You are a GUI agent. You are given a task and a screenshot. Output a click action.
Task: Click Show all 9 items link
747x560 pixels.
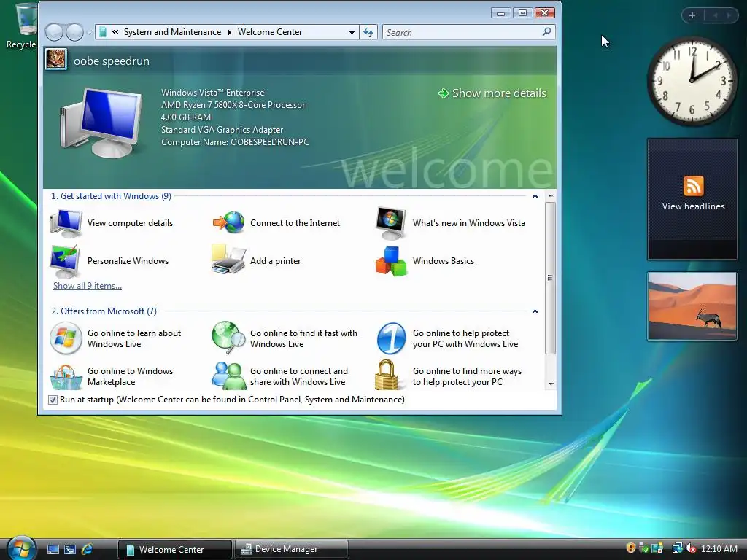pyautogui.click(x=88, y=286)
